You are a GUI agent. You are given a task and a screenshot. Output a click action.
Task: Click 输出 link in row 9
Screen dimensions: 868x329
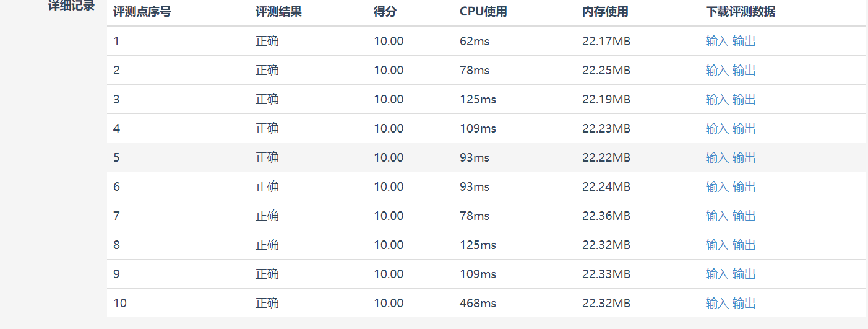744,274
